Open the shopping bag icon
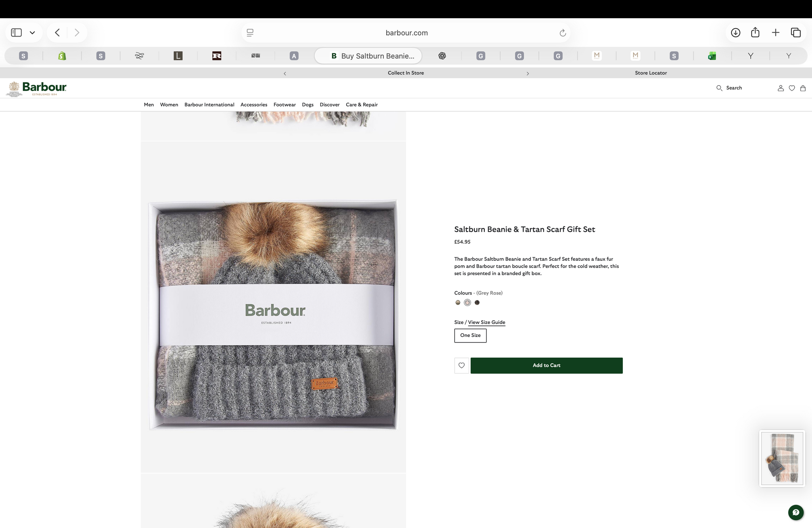 (803, 88)
